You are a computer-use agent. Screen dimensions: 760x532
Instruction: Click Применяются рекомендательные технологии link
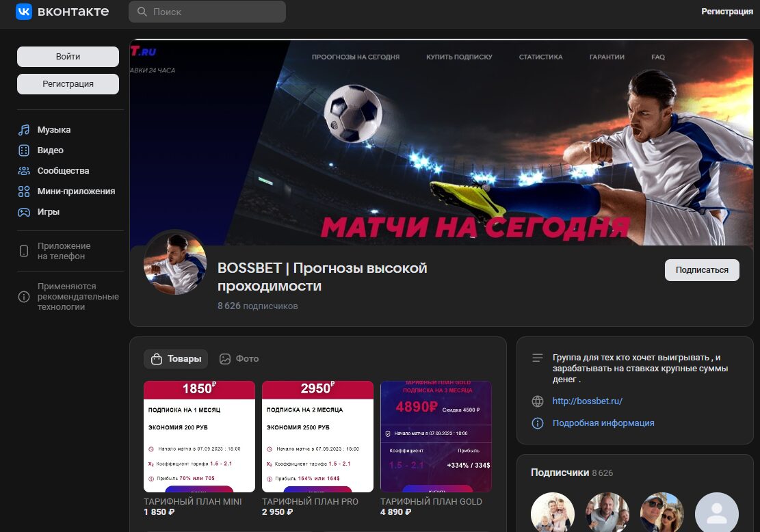[x=78, y=297]
